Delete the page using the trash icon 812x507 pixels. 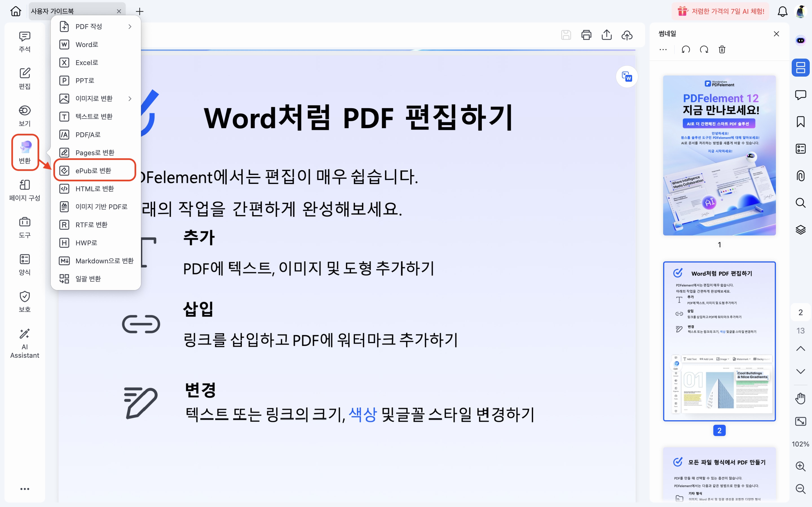pos(722,49)
